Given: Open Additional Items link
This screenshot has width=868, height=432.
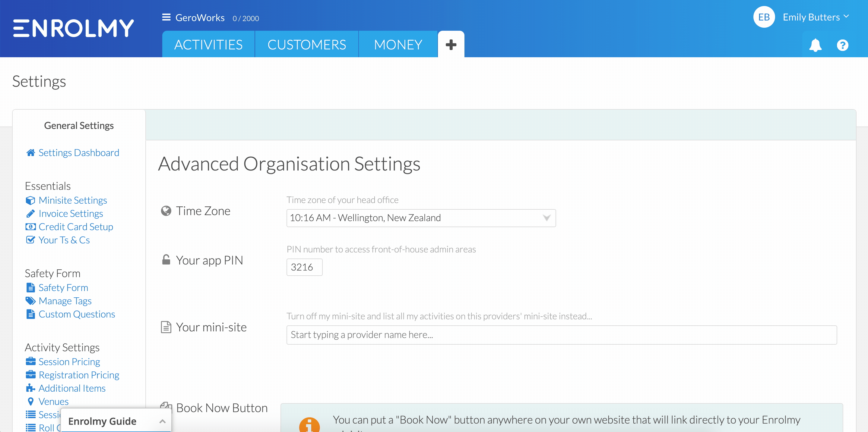Looking at the screenshot, I should point(72,388).
